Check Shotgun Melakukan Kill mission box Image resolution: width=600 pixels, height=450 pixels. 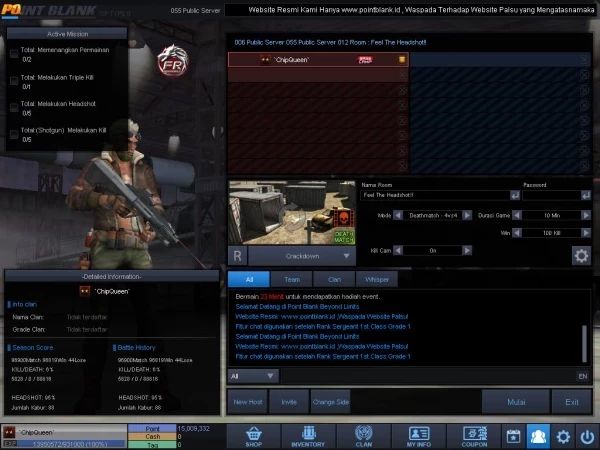(14, 134)
